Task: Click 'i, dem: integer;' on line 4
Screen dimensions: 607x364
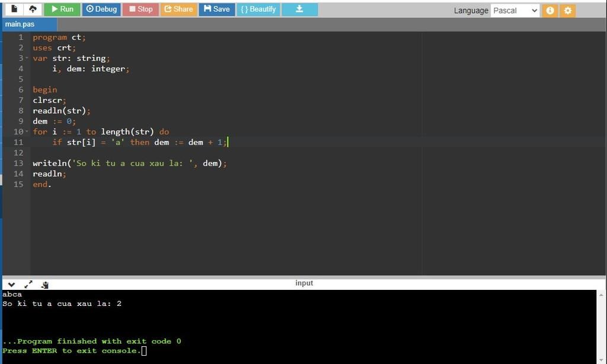Action: [x=91, y=69]
